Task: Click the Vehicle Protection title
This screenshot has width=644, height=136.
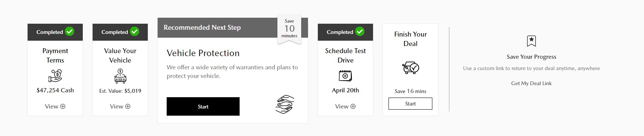Action: point(203,53)
